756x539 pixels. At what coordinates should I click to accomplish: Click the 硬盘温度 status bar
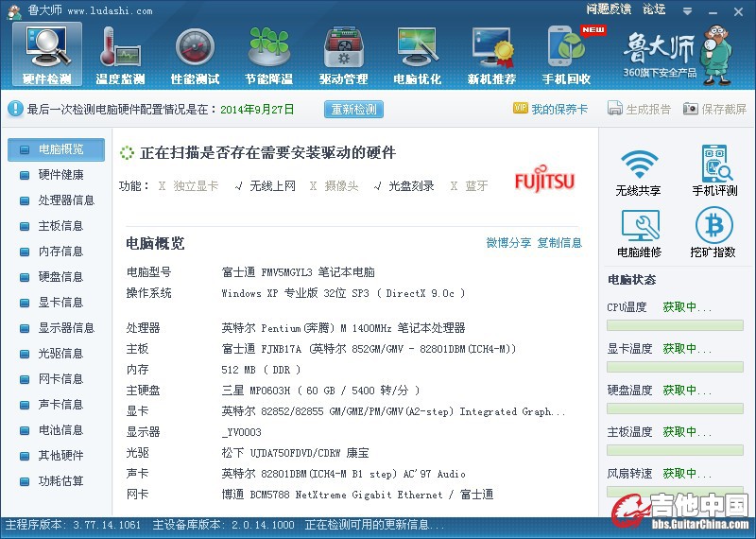[675, 409]
